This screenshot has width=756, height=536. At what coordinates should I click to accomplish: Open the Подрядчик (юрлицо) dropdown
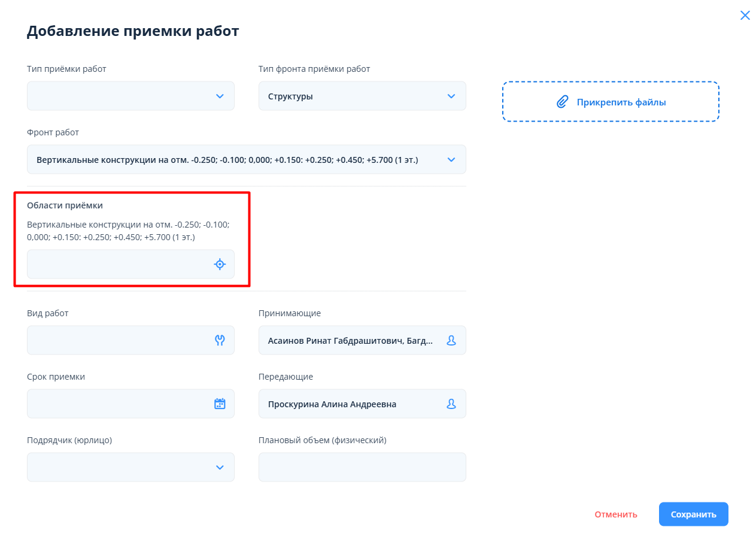point(130,467)
